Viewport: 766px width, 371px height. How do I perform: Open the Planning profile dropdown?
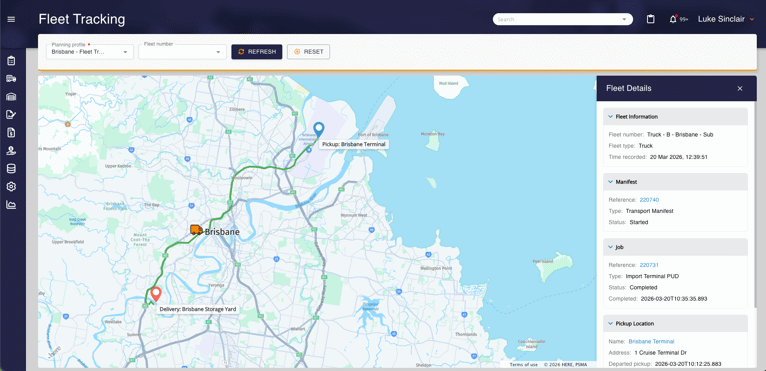coord(90,52)
